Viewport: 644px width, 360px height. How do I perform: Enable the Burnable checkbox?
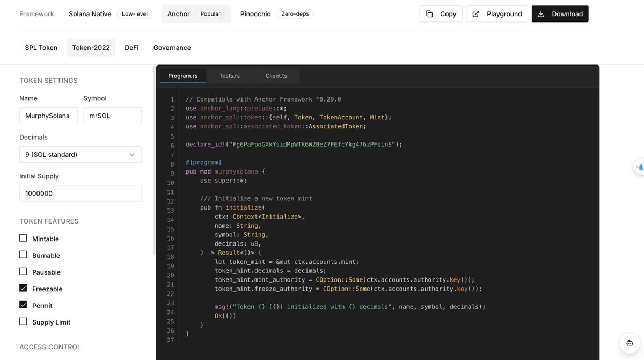23,255
